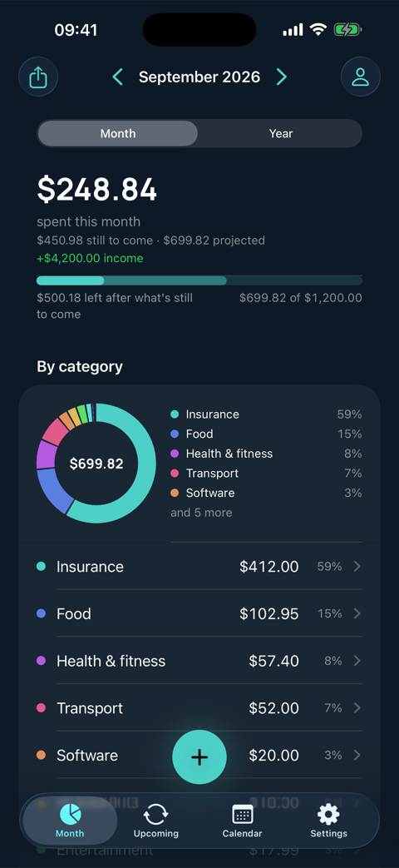
Task: Tap 'and 5 more' legend link
Action: point(201,513)
